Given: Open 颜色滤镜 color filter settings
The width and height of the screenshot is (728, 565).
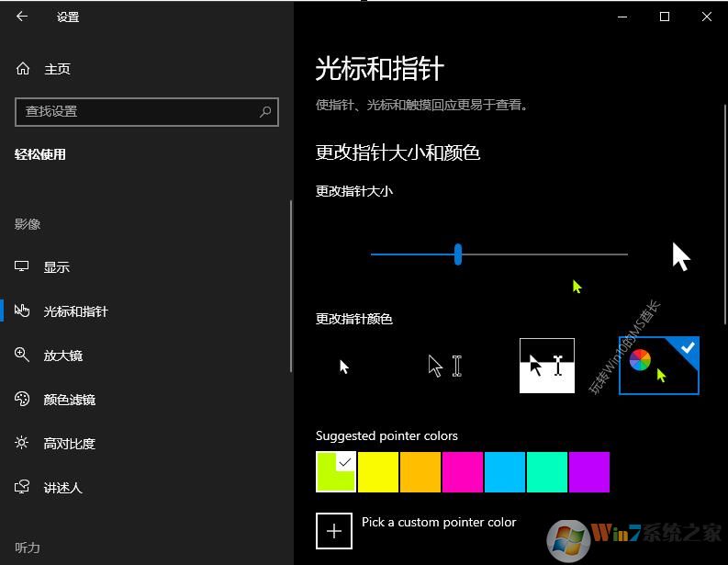Looking at the screenshot, I should click(69, 400).
